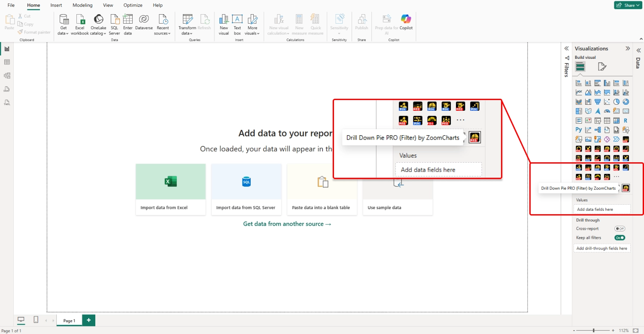644x334 pixels.
Task: Click the zoom slider handle
Action: pos(594,331)
